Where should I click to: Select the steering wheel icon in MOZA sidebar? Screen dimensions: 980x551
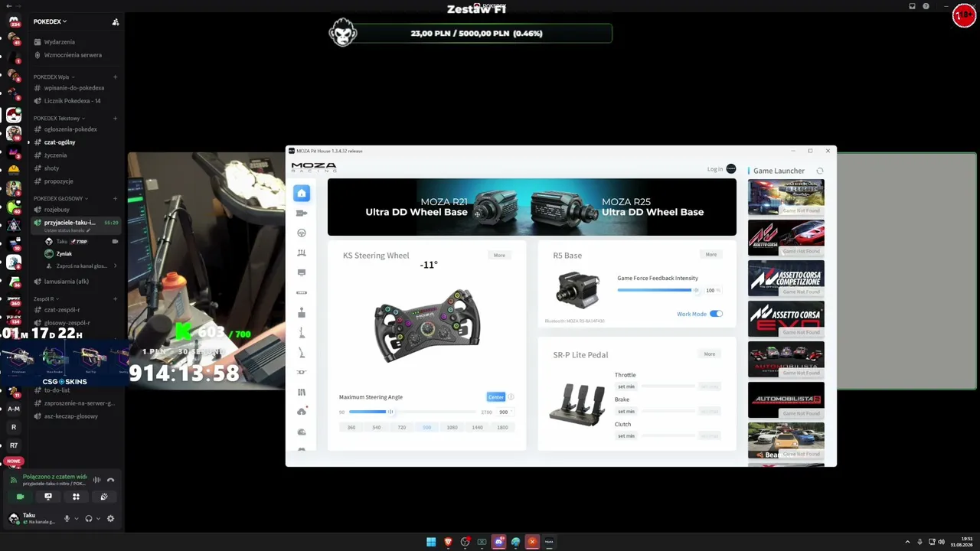click(302, 233)
